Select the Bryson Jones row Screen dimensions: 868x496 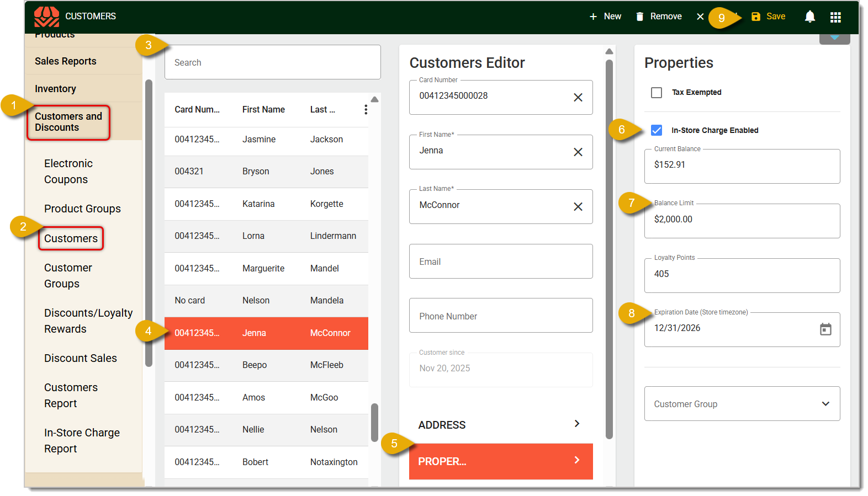(266, 172)
